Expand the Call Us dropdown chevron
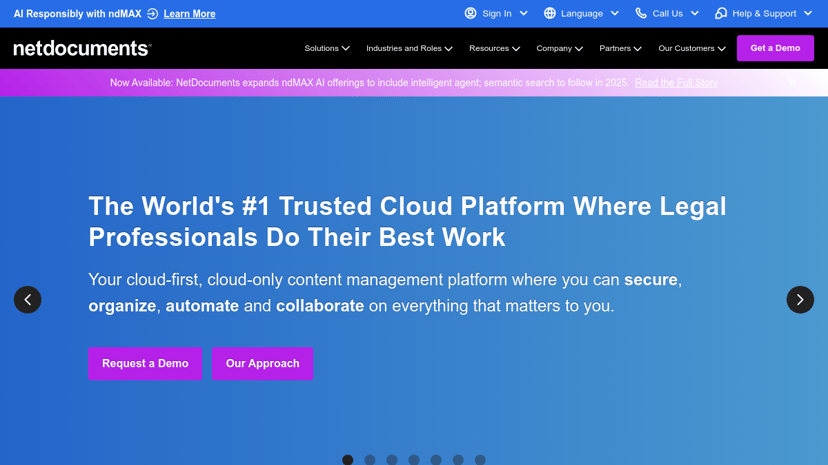 click(695, 13)
